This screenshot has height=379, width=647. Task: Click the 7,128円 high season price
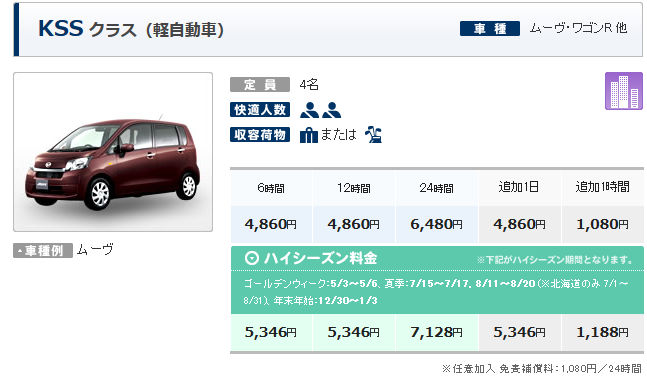pyautogui.click(x=437, y=332)
